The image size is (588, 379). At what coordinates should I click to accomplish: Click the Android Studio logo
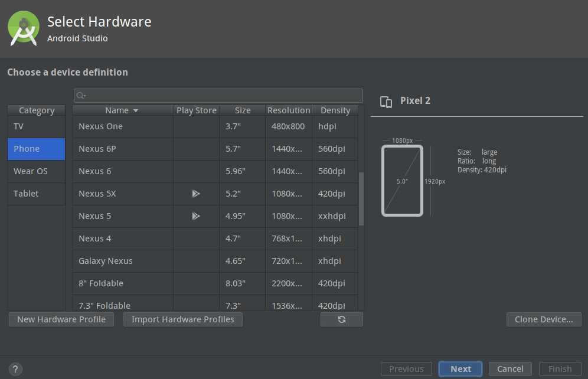pyautogui.click(x=24, y=28)
